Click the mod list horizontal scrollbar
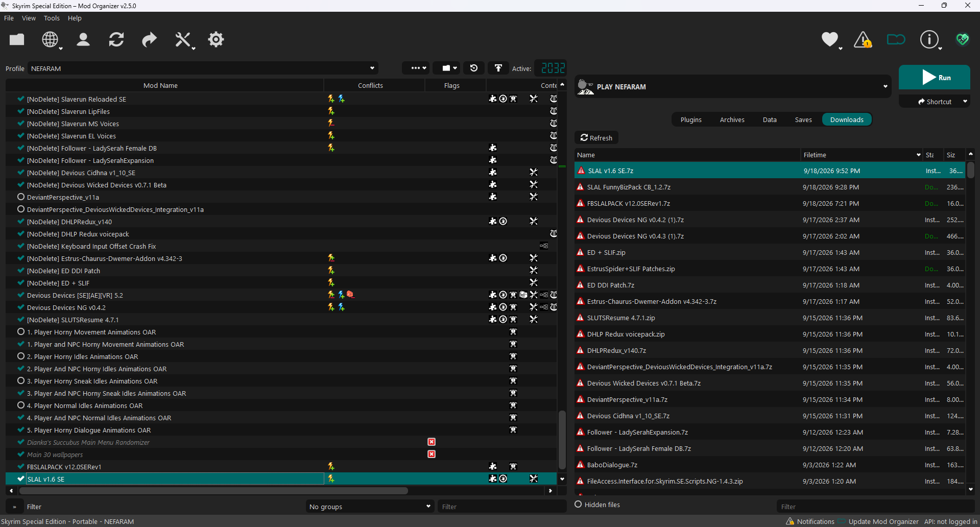The height and width of the screenshot is (527, 980). [x=213, y=491]
